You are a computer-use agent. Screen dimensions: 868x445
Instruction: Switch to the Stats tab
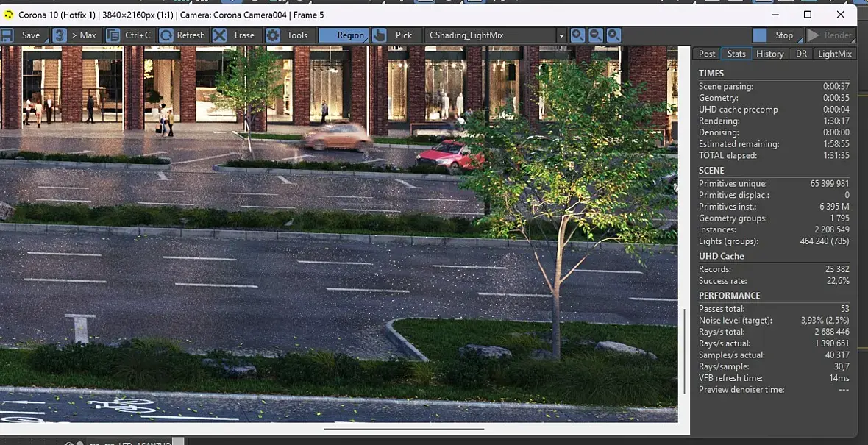click(x=736, y=54)
